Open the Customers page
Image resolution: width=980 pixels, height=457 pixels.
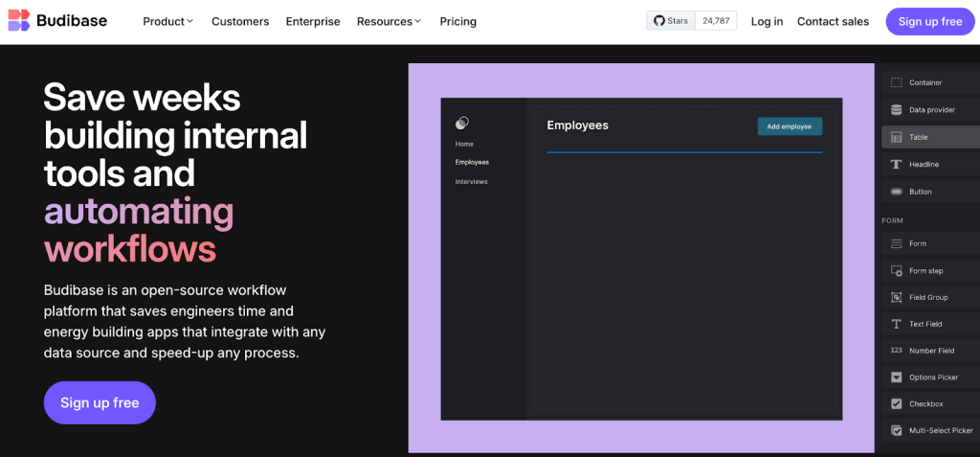240,21
